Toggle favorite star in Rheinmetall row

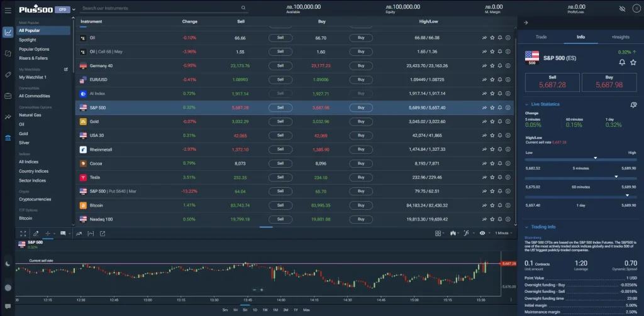[x=492, y=150]
